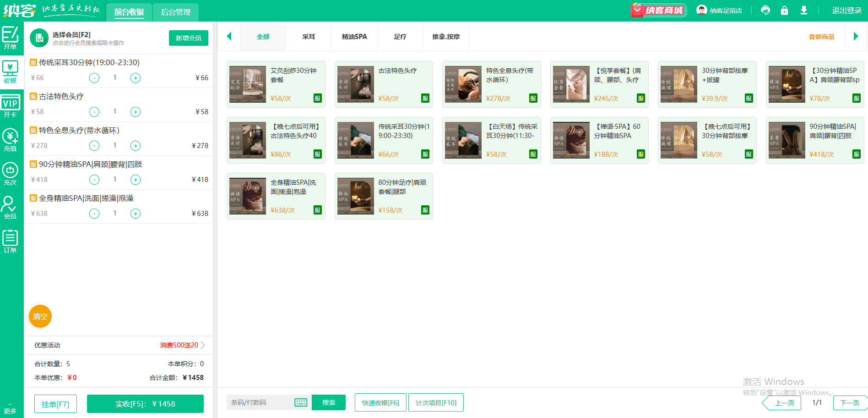Add 全身精油SPA ¥638 product card
Image resolution: width=868 pixels, height=418 pixels.
point(276,196)
